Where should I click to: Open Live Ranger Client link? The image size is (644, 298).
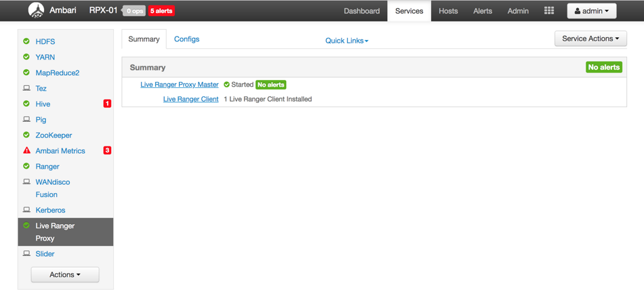tap(190, 99)
